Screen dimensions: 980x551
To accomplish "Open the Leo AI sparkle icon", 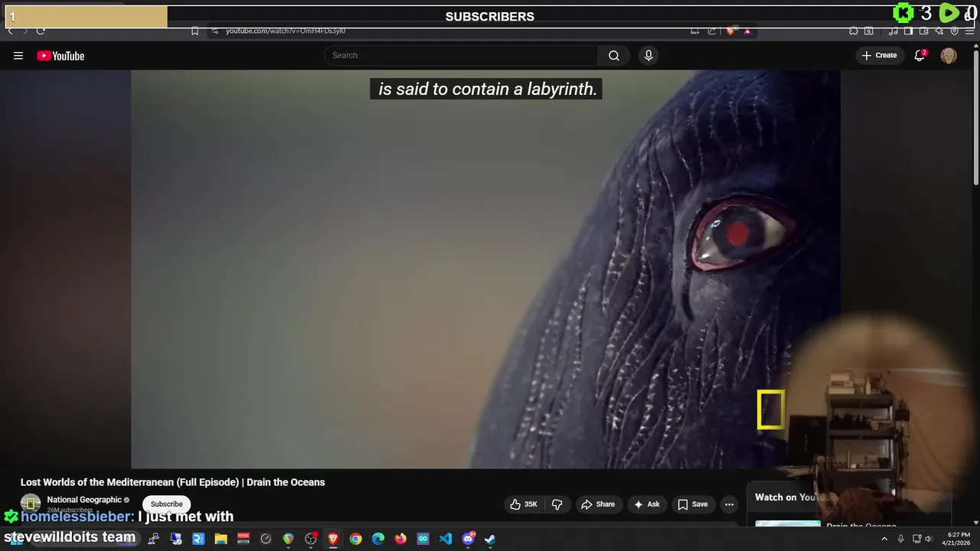I will coord(939,31).
